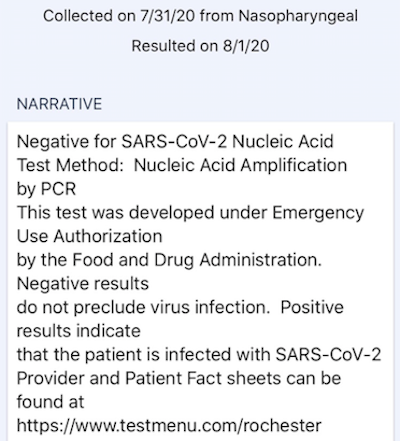Image resolution: width=400 pixels, height=441 pixels.
Task: Click the word 'Nasopharyngeal' in header
Action: click(298, 16)
